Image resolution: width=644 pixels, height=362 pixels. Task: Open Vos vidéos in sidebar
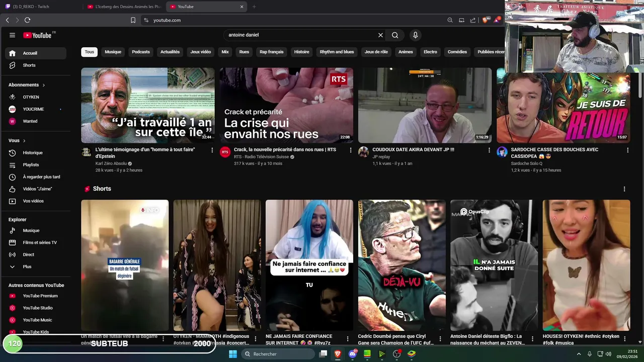pyautogui.click(x=36, y=201)
